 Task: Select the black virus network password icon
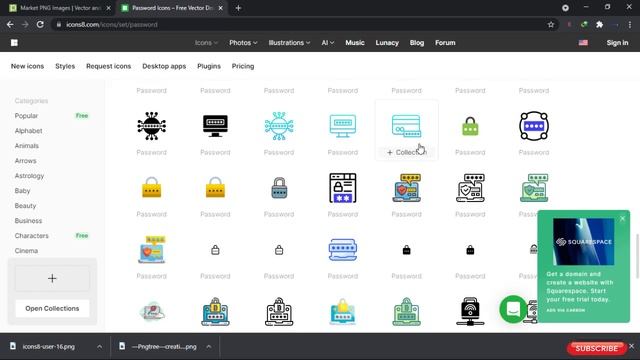[x=151, y=126]
